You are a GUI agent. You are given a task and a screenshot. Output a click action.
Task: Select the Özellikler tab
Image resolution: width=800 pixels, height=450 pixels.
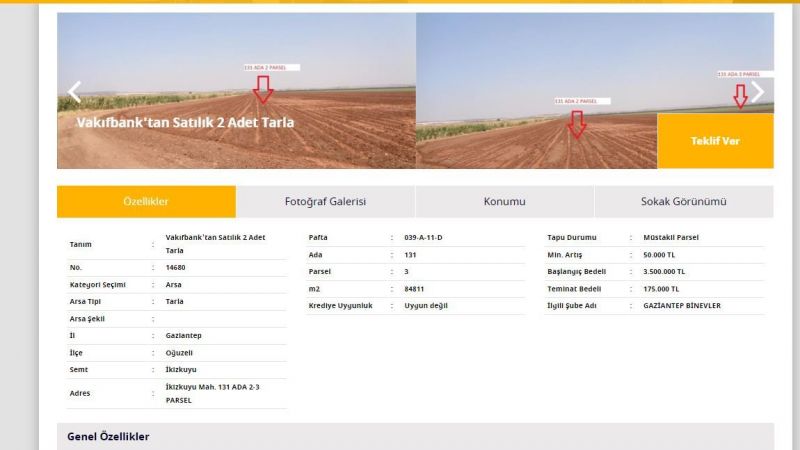pos(146,201)
